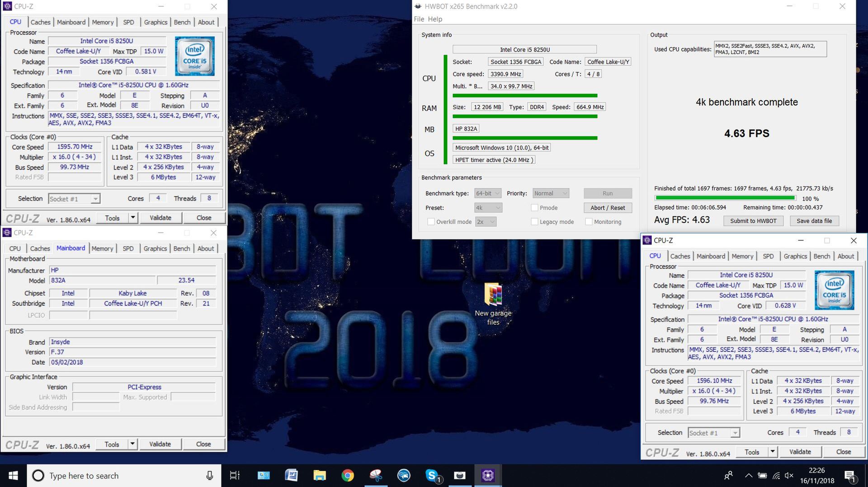Click the title bar icon of Mainboard CPU-Z window
The width and height of the screenshot is (868, 487).
click(7, 233)
